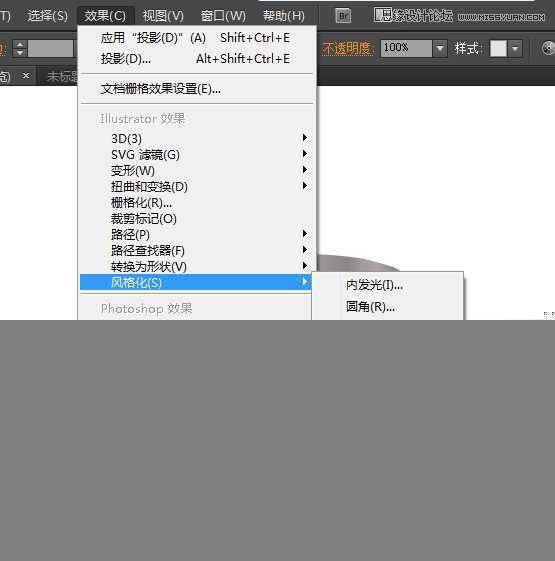Click the 效果(C) menu header
Screen dimensions: 555x561
105,16
